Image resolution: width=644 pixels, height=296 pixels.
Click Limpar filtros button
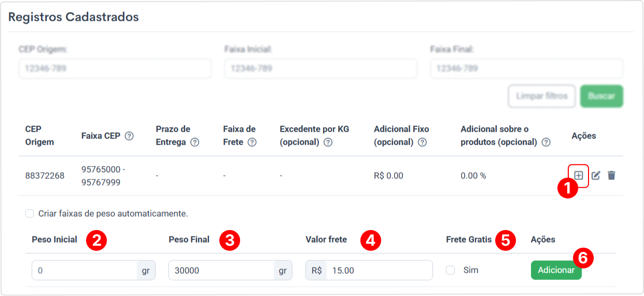[x=542, y=96]
